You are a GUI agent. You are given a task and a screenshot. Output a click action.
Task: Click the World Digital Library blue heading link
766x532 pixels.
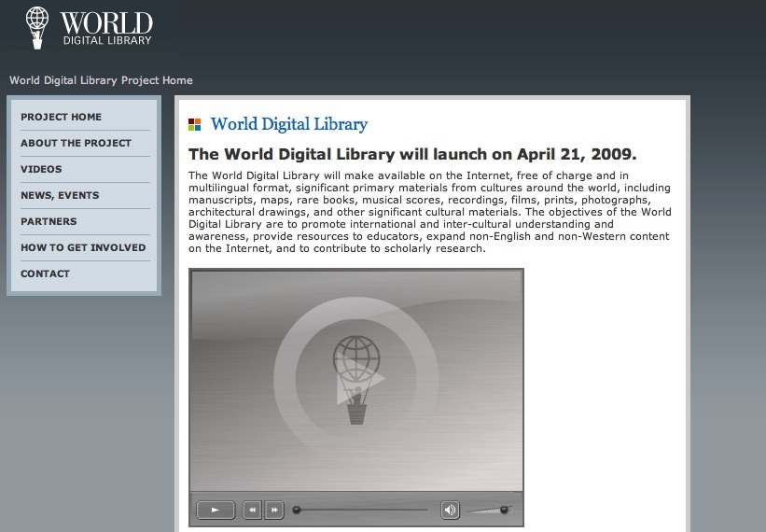[288, 124]
